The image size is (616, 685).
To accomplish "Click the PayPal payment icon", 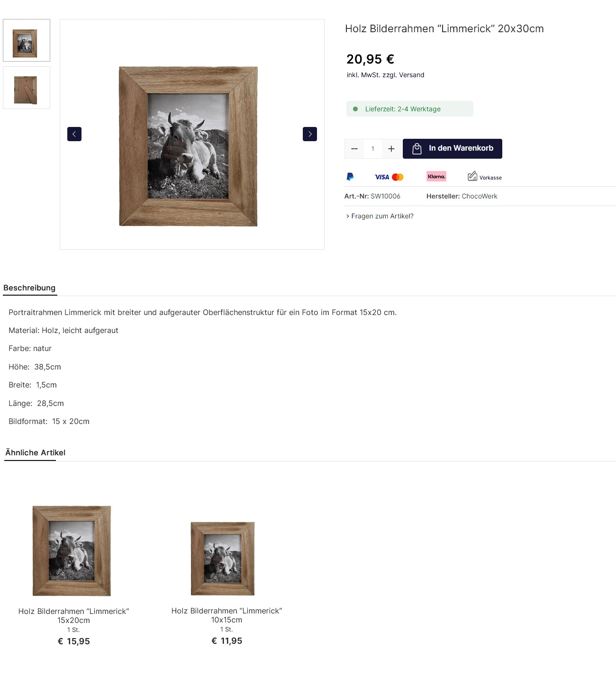I will [350, 177].
